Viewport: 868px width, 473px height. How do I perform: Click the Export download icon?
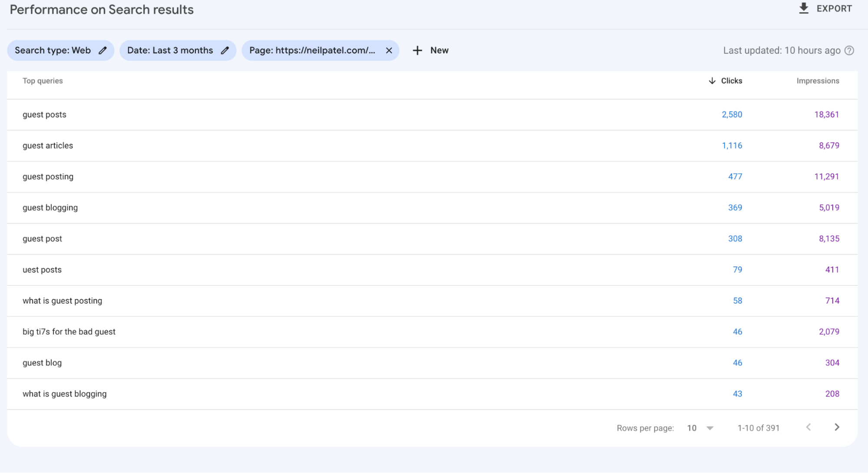(x=804, y=9)
